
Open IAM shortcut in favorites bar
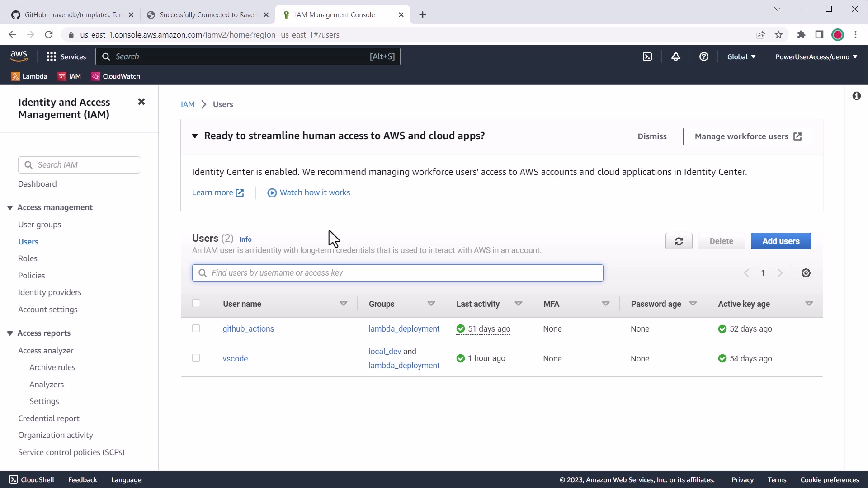69,76
